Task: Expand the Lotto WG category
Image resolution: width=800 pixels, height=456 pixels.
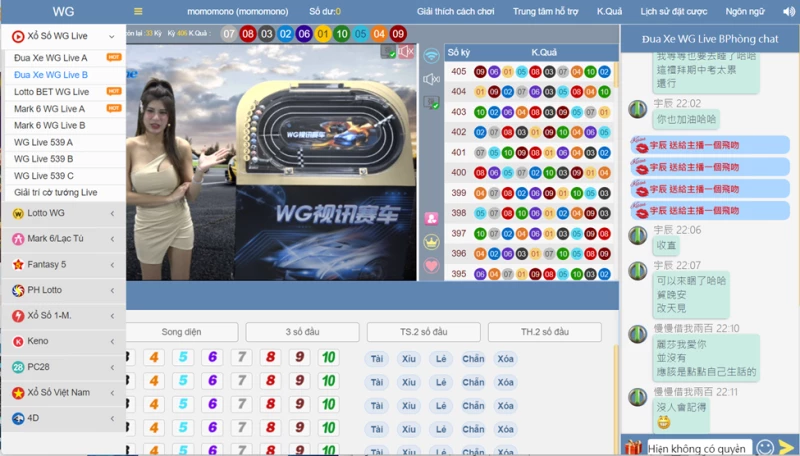Action: click(112, 214)
